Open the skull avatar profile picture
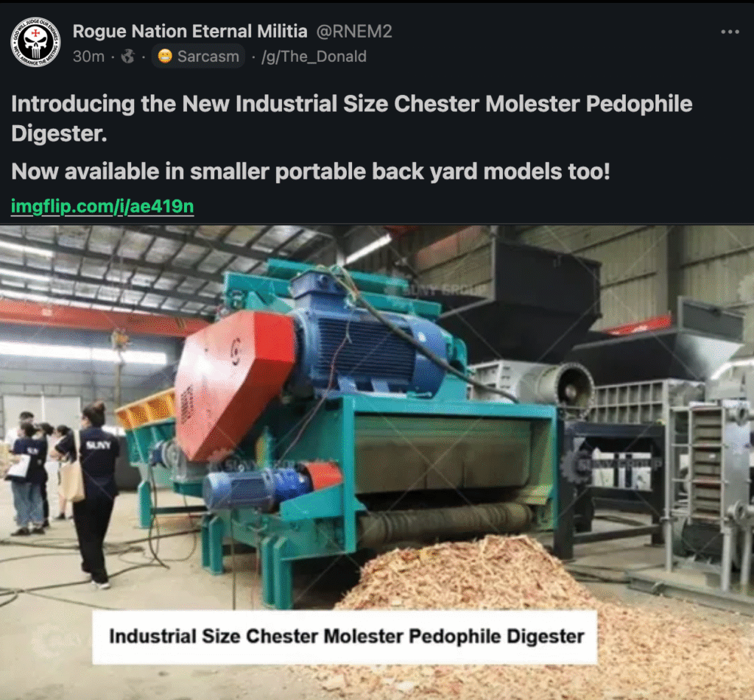754x700 pixels. [35, 42]
